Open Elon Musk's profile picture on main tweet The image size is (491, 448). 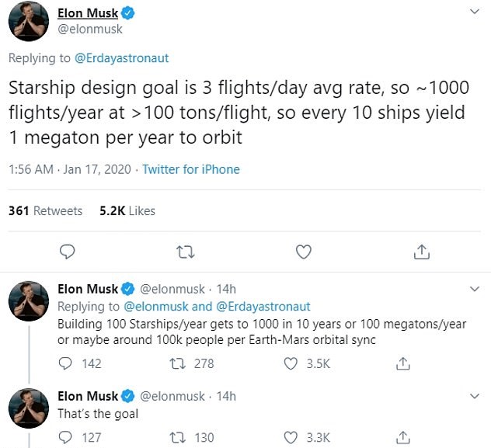29,21
